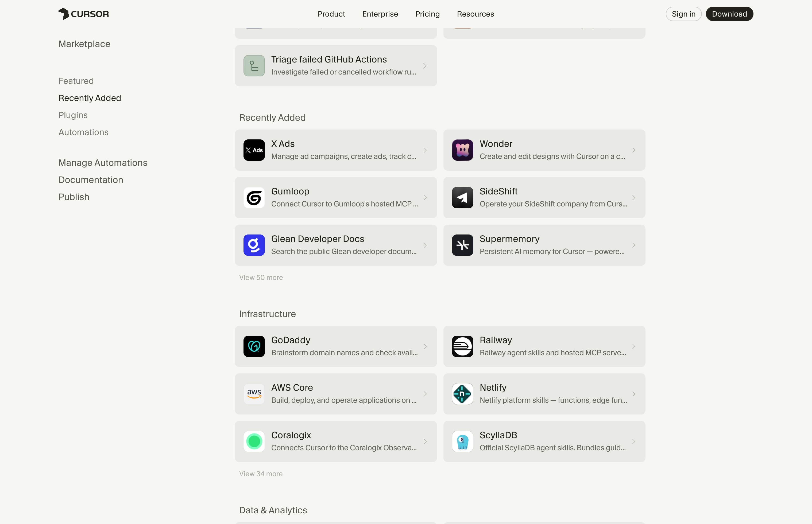Screen dimensions: 812x524
Task: Click the AWS Core card title
Action: [292, 388]
